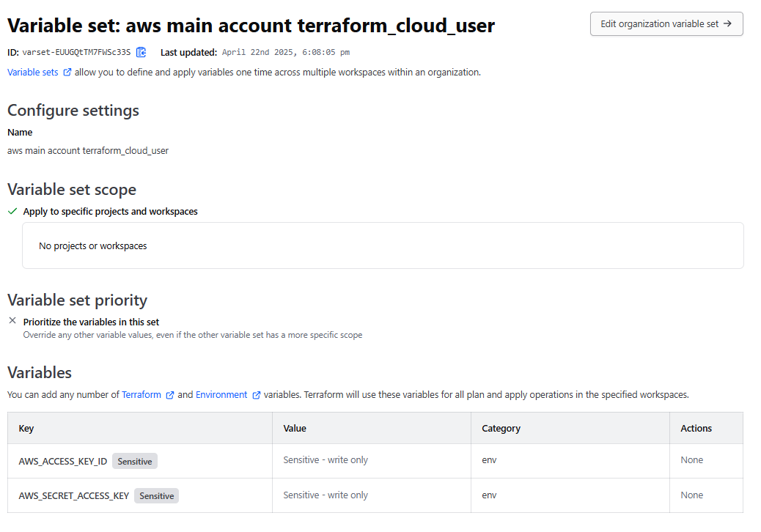
Task: Click X icon beside variable set priority
Action: [12, 320]
